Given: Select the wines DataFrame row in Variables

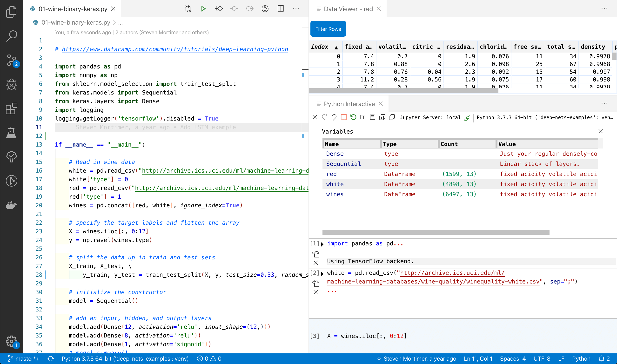Looking at the screenshot, I should [x=335, y=194].
